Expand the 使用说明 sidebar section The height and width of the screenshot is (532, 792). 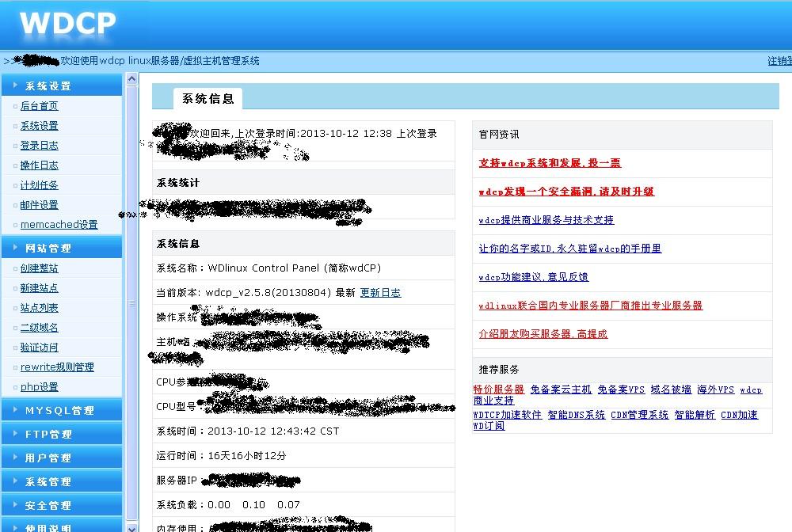(x=62, y=526)
